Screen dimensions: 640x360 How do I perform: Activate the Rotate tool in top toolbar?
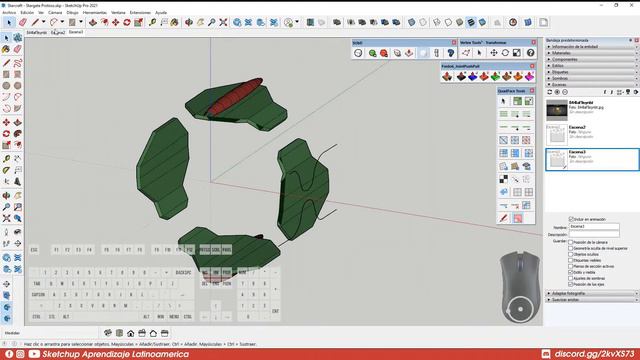127,22
